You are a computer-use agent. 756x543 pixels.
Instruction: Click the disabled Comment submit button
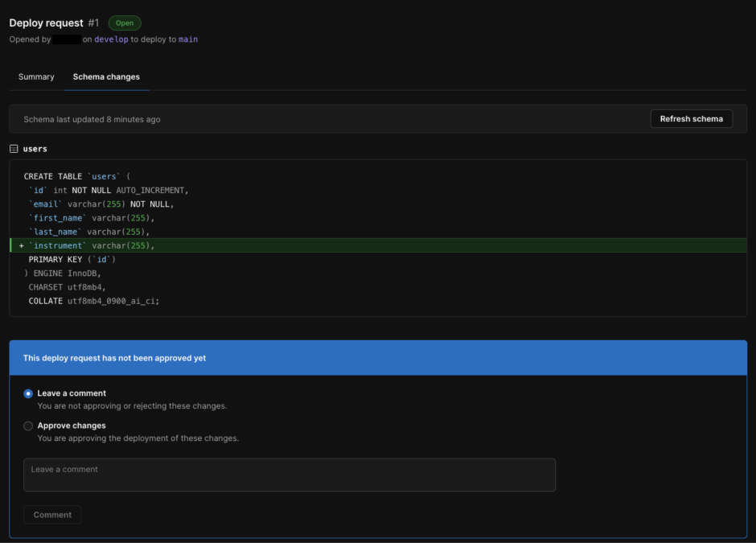(x=52, y=515)
